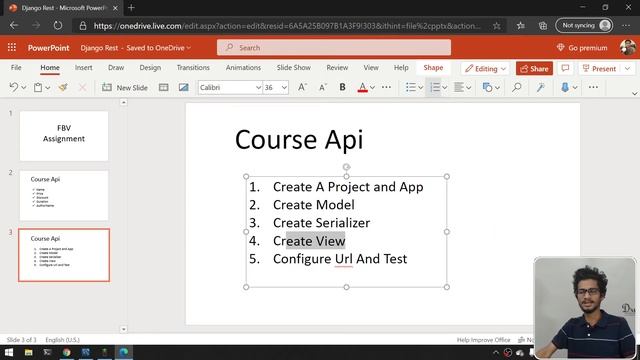Screen dimensions: 640x360
Task: Expand the bullets style dropdown arrow
Action: coord(420,88)
